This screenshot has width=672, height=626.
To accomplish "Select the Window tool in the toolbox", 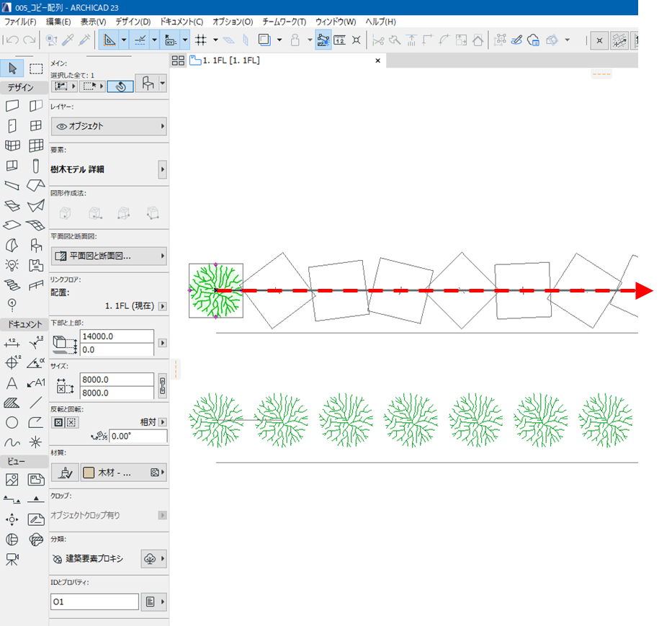I will coord(36,125).
